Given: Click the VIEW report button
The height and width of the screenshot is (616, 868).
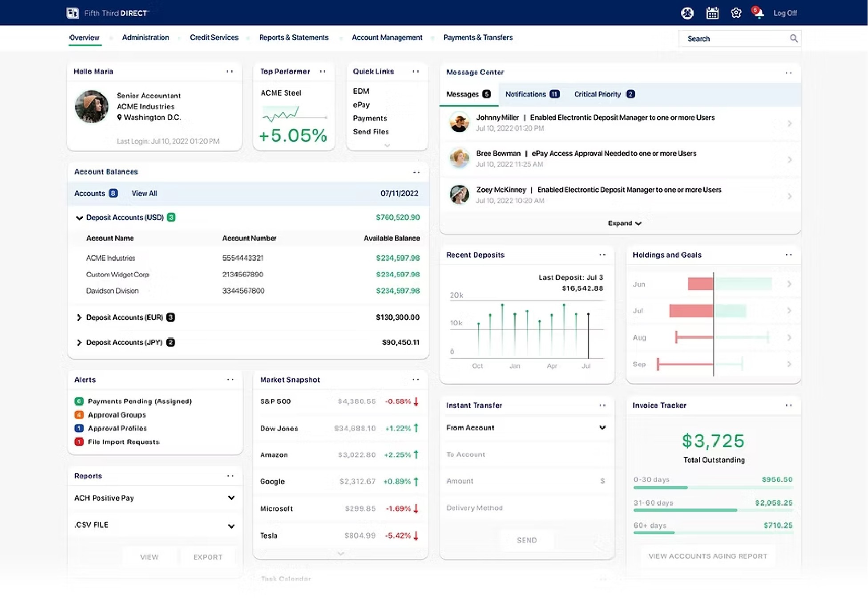Looking at the screenshot, I should coord(149,557).
